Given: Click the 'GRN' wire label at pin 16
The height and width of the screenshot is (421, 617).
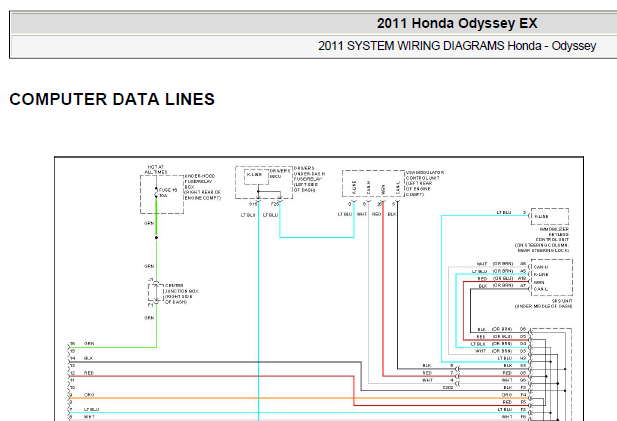Looking at the screenshot, I should click(x=89, y=343).
